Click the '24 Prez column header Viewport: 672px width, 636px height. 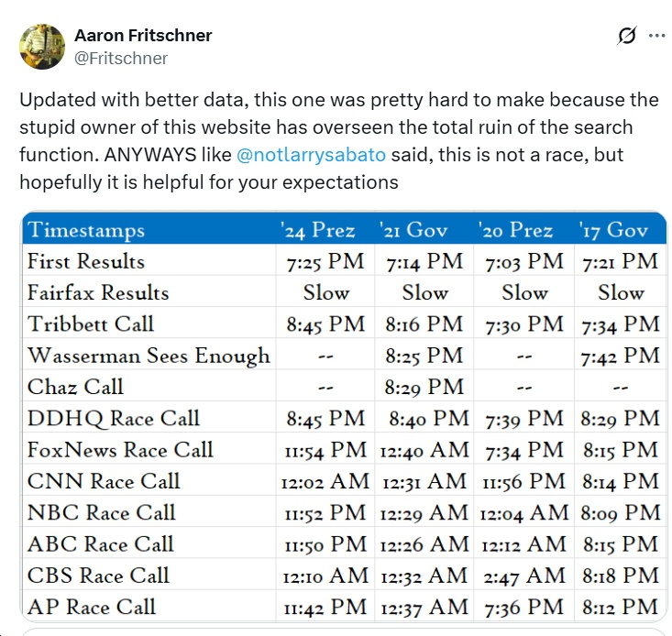[325, 230]
